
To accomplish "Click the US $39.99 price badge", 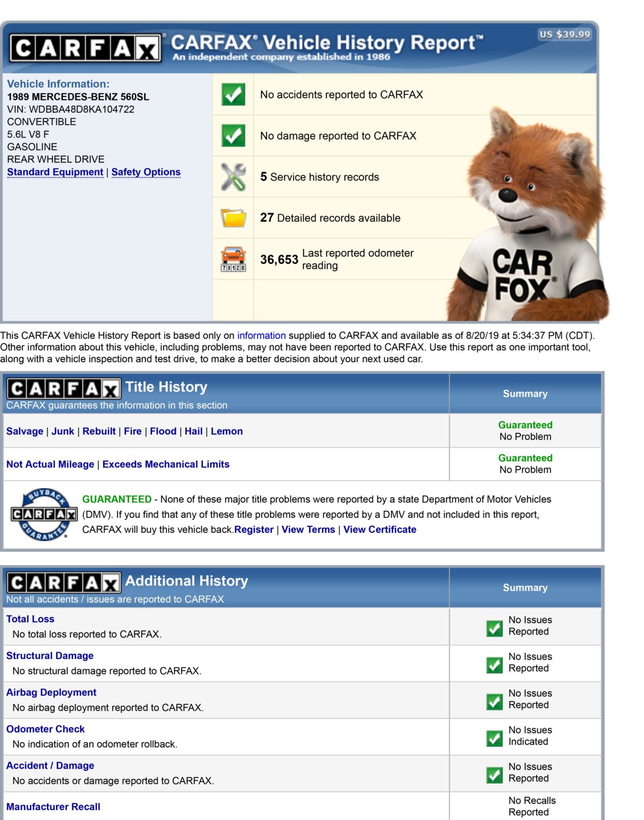I will pos(564,35).
